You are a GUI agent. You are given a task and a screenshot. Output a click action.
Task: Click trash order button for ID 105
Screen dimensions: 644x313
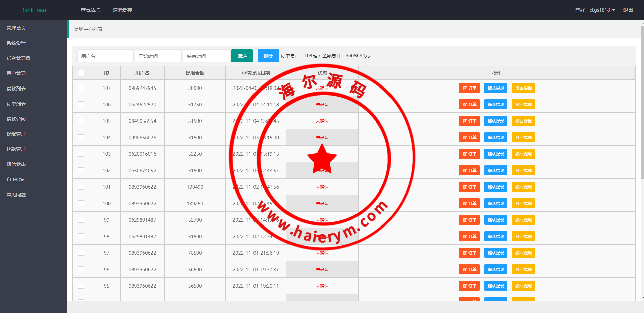pos(469,121)
